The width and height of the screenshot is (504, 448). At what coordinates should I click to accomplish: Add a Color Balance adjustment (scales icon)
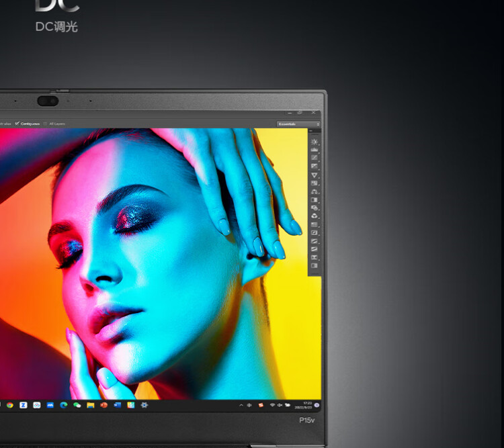coord(314,191)
